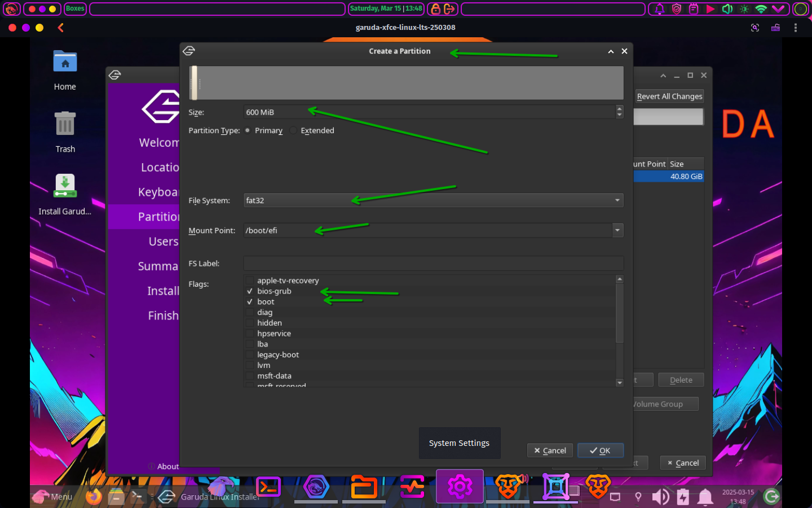The height and width of the screenshot is (508, 812).
Task: Click the Garuda logo in top panel
Action: point(11,8)
